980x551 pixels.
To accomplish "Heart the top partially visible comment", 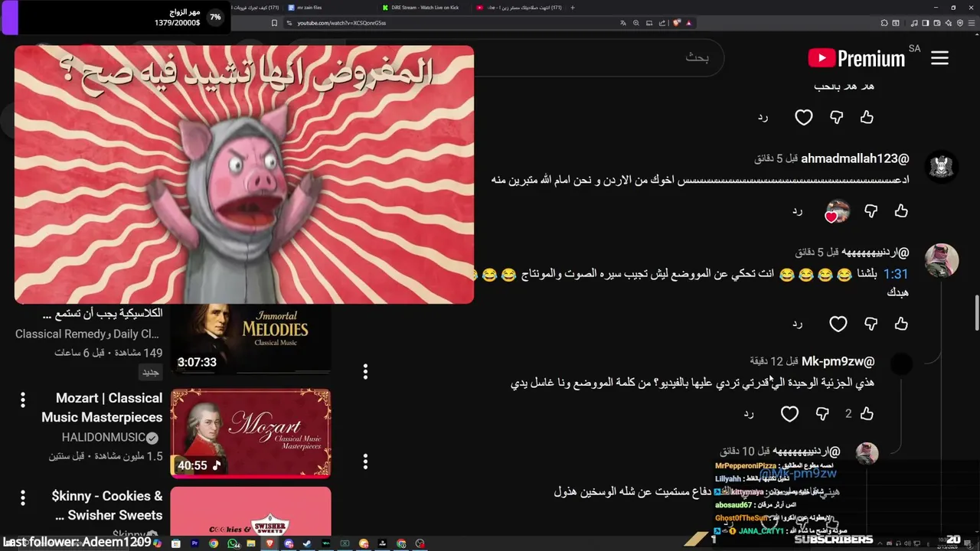I will [x=803, y=117].
